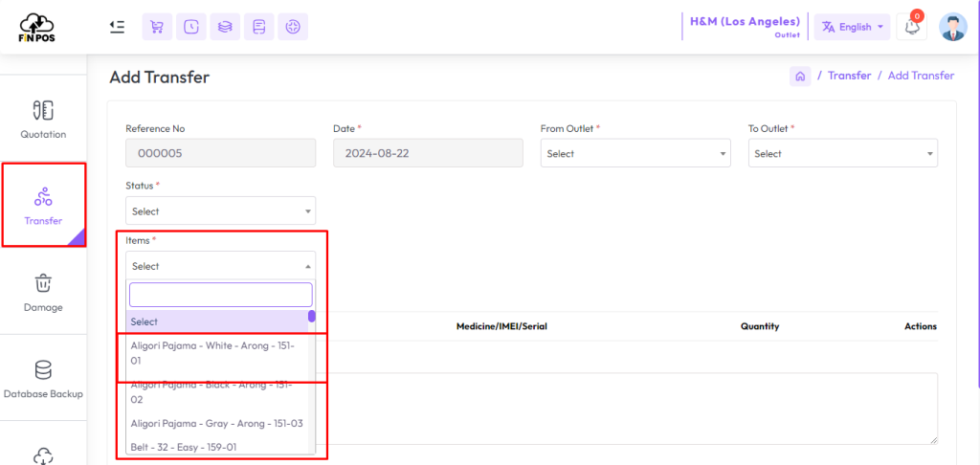Viewport: 980px width, 465px height.
Task: Click the Quantity column header
Action: click(x=760, y=327)
